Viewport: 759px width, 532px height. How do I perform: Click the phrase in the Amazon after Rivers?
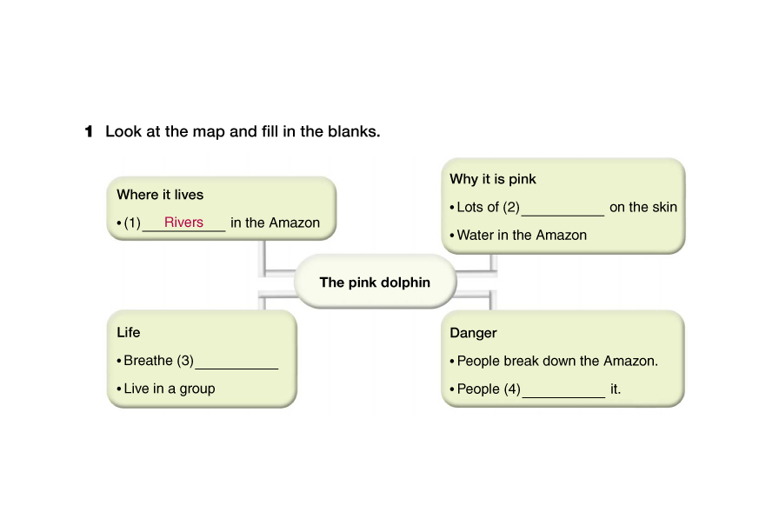coord(275,223)
